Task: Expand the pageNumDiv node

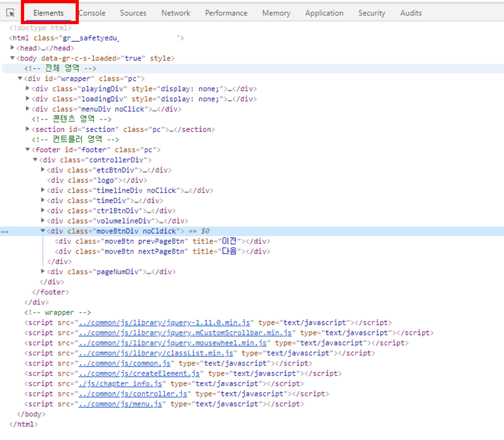Action: [43, 271]
